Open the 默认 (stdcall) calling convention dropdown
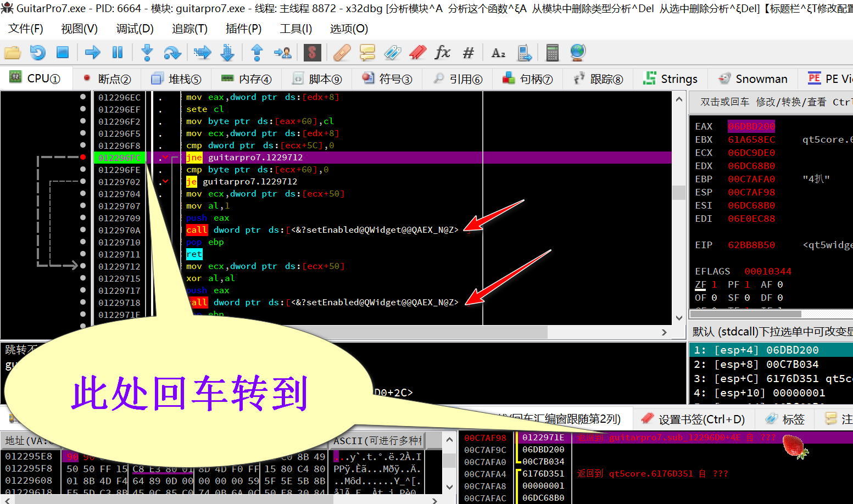853x504 pixels. point(771,332)
